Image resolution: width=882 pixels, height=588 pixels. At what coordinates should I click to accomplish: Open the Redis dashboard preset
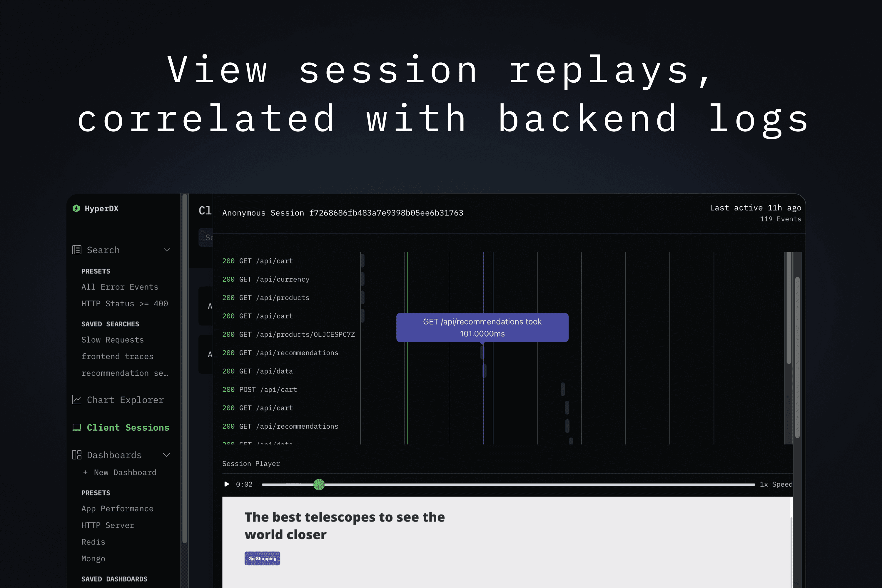[x=93, y=542]
